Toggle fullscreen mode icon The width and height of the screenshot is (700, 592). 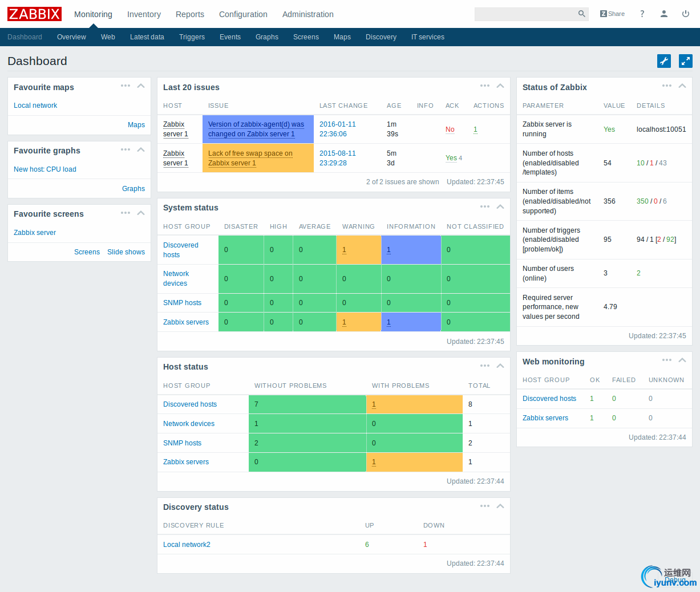click(x=686, y=61)
